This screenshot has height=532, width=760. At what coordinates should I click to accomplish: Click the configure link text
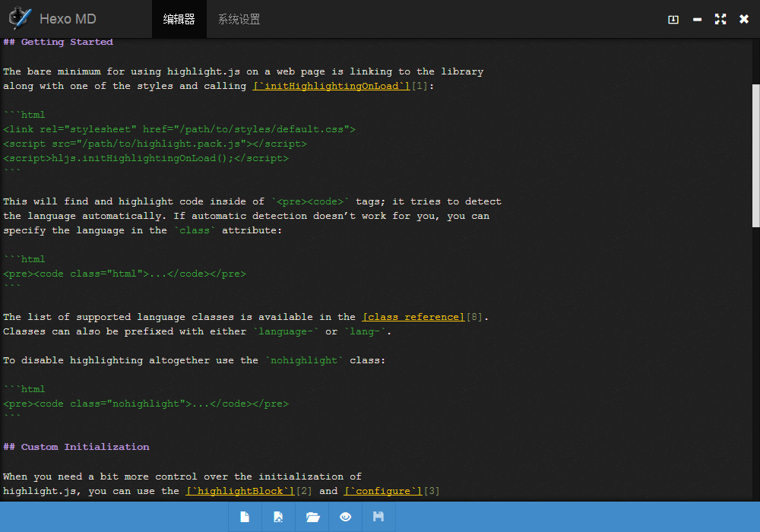click(383, 491)
